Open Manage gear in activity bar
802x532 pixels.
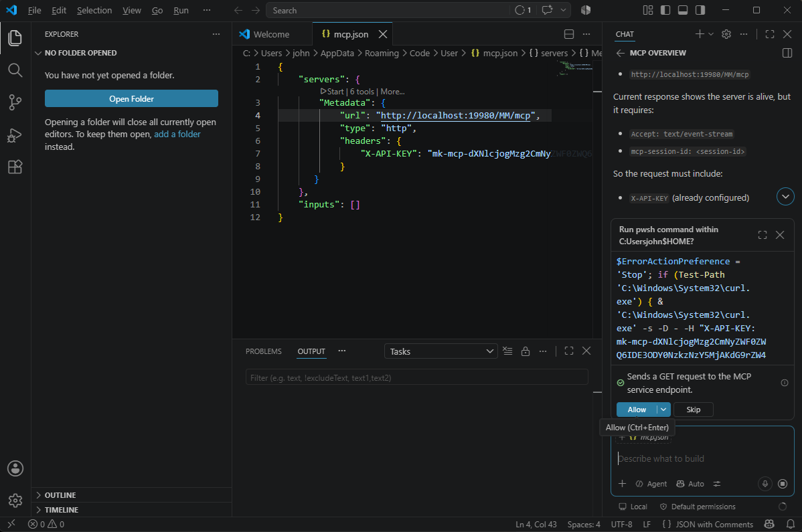[15, 501]
